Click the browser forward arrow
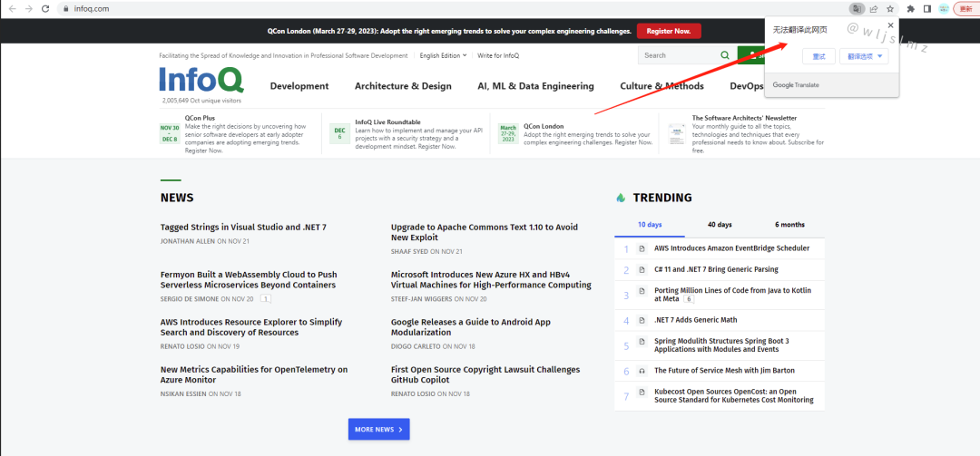Image resolution: width=980 pixels, height=456 pixels. coord(28,9)
